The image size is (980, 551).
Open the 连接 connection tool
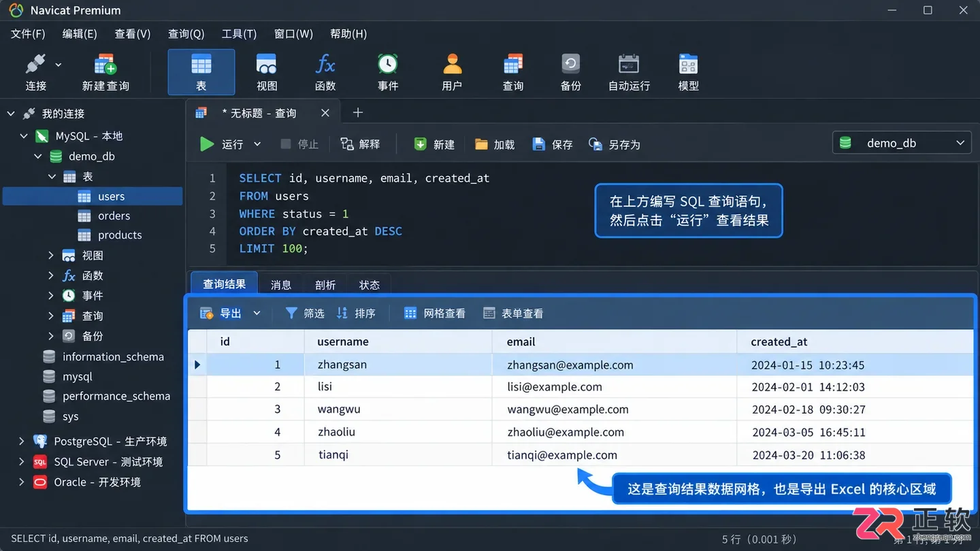[35, 72]
